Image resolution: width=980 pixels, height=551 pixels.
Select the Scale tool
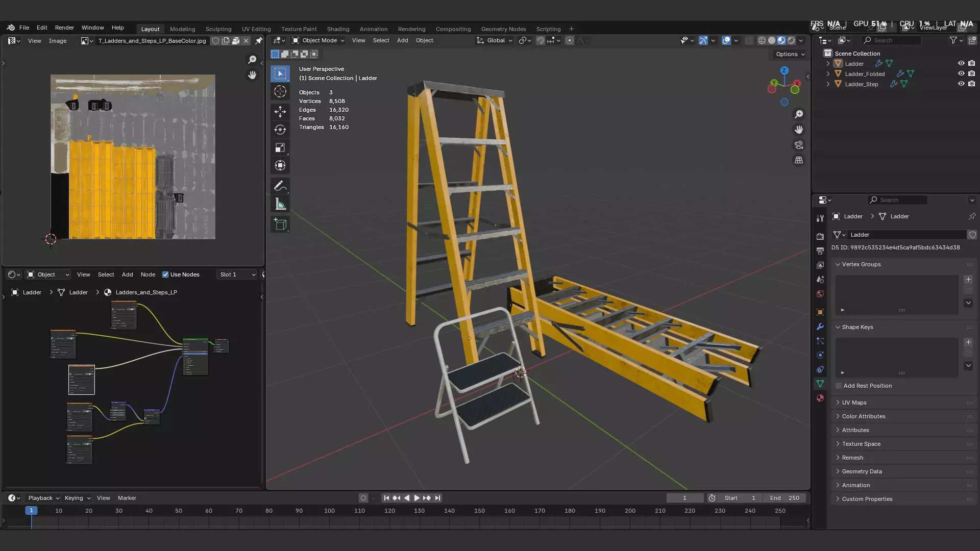(x=280, y=147)
